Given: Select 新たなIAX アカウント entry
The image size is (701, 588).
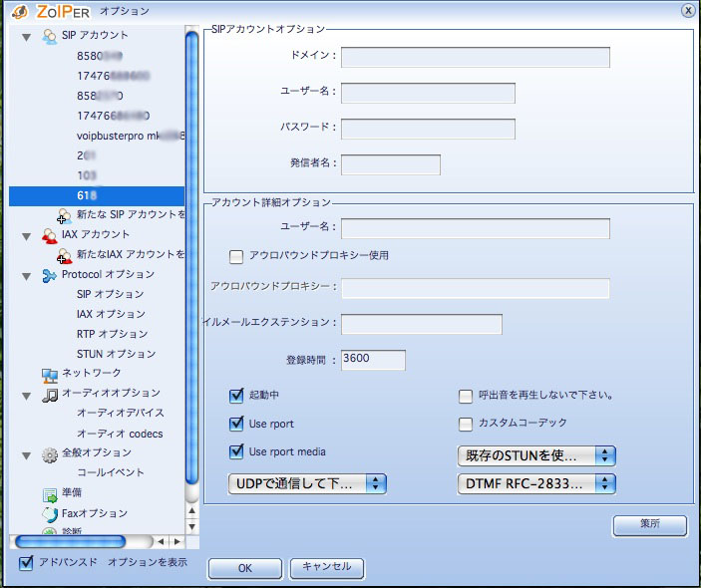Looking at the screenshot, I should click(131, 255).
